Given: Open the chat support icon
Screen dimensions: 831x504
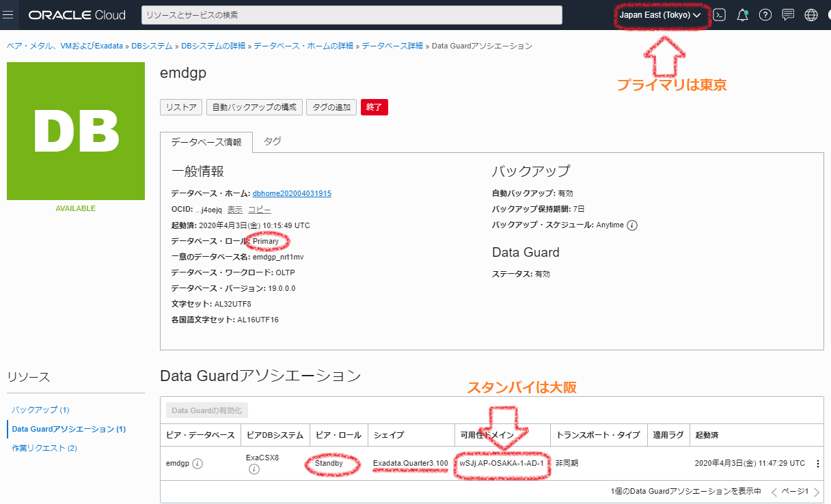Looking at the screenshot, I should tap(788, 14).
